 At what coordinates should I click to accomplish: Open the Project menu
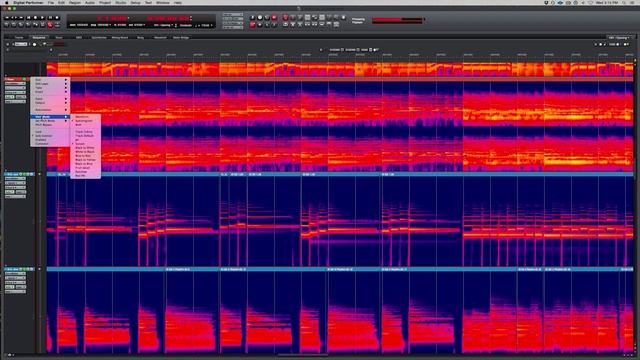(x=105, y=2)
